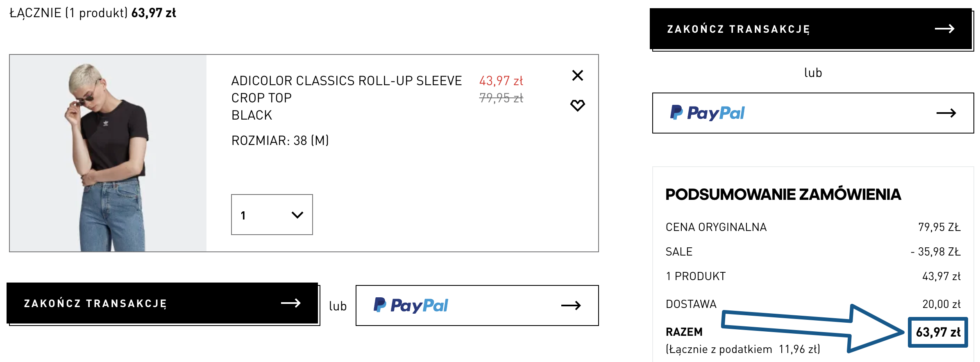Click the PayPal logo in the right sidebar

(707, 113)
